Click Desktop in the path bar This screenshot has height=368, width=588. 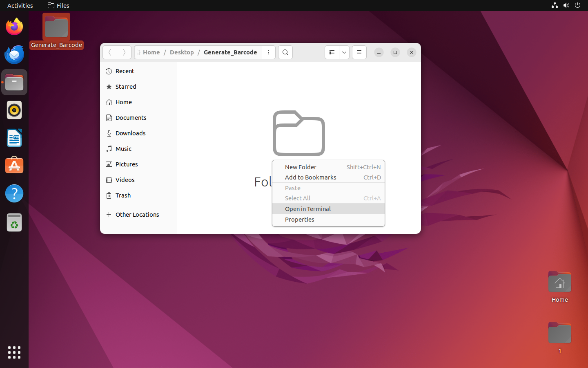coord(182,52)
